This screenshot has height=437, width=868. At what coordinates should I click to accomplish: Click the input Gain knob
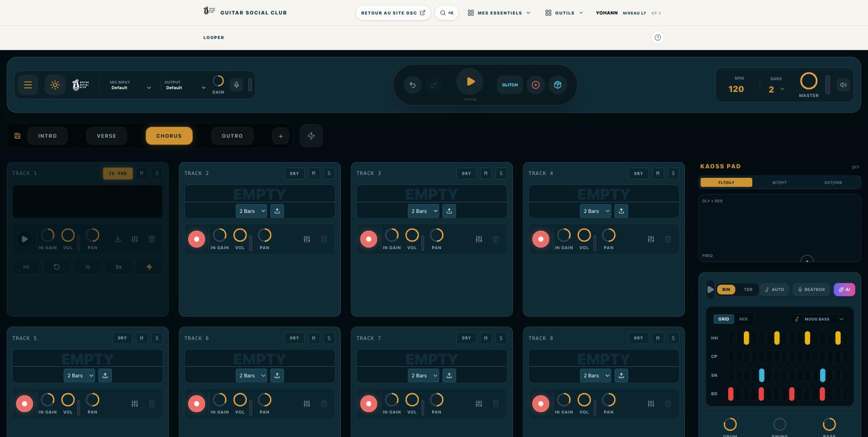pyautogui.click(x=218, y=81)
